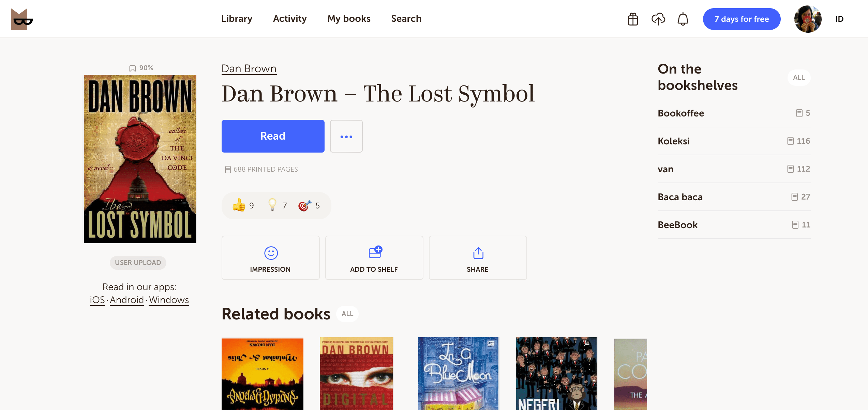868x410 pixels.
Task: Open the gift icon in header
Action: (x=633, y=19)
